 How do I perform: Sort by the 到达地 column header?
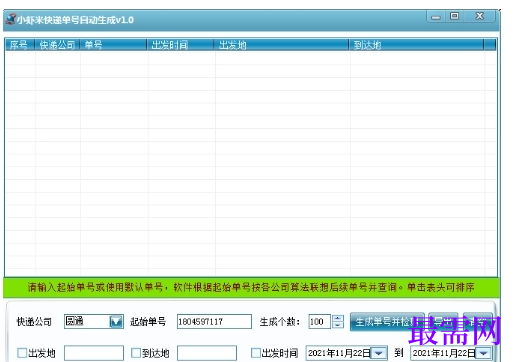coord(417,45)
